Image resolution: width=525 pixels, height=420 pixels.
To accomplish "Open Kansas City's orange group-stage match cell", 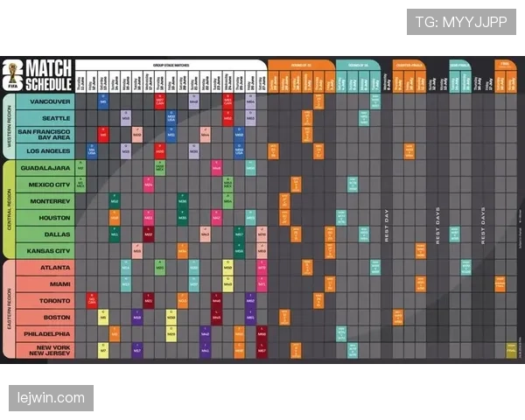I will pos(183,251).
